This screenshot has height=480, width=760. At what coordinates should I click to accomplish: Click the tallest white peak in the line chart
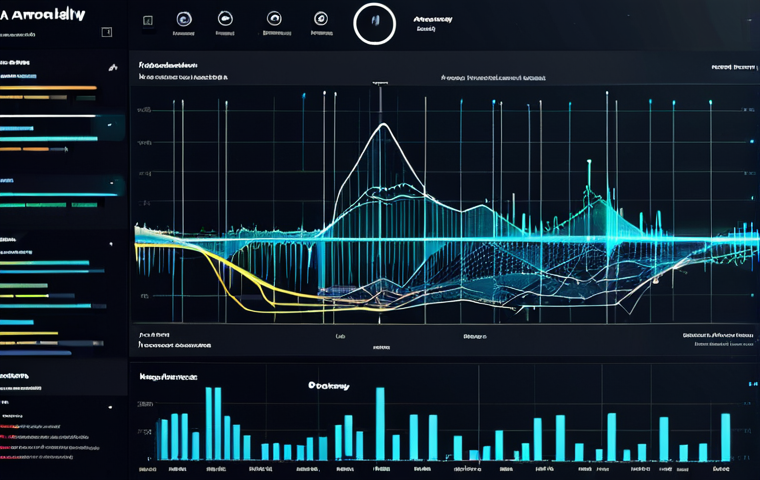coord(383,125)
